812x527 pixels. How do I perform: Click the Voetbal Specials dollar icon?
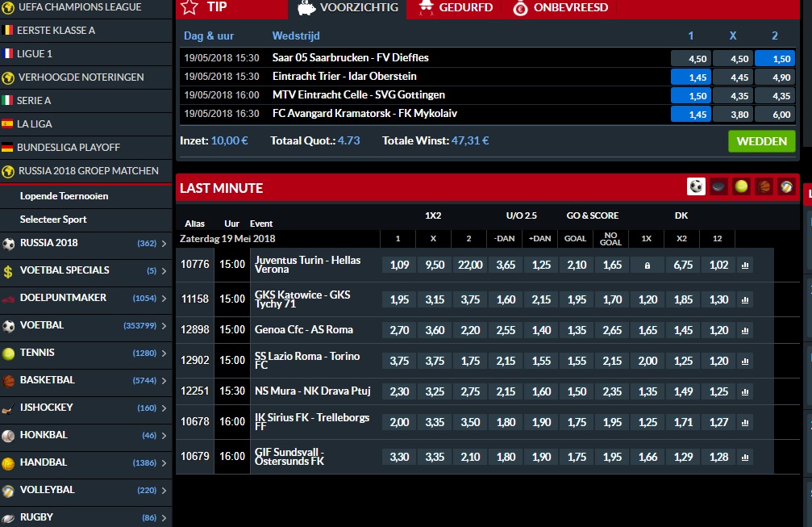pyautogui.click(x=8, y=271)
